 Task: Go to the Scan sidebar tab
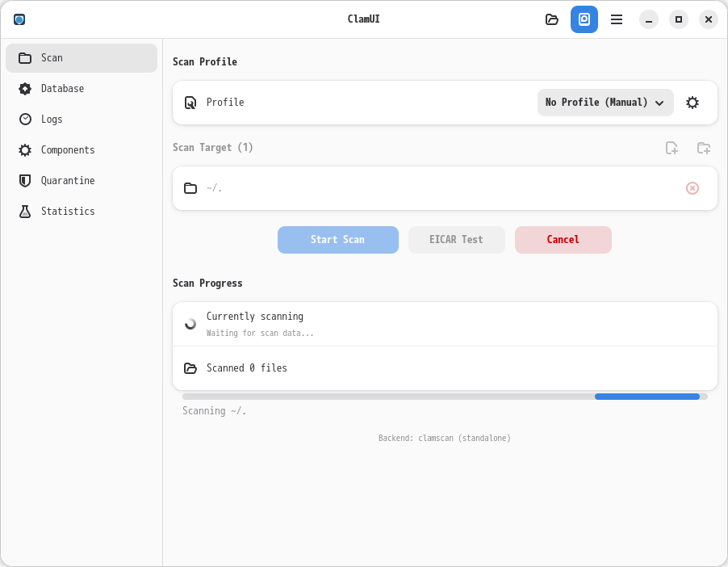81,58
